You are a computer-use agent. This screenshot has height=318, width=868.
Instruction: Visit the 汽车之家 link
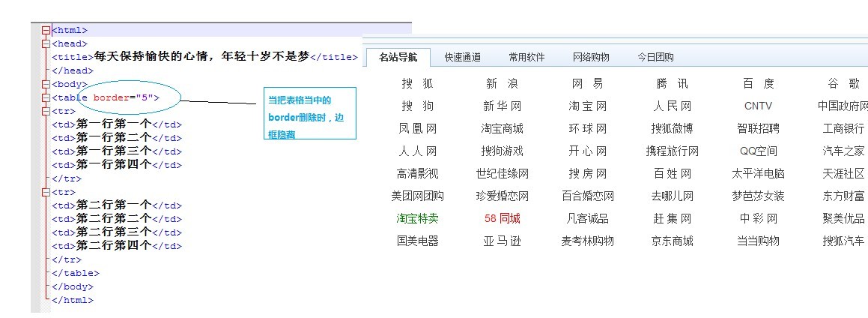coord(843,151)
